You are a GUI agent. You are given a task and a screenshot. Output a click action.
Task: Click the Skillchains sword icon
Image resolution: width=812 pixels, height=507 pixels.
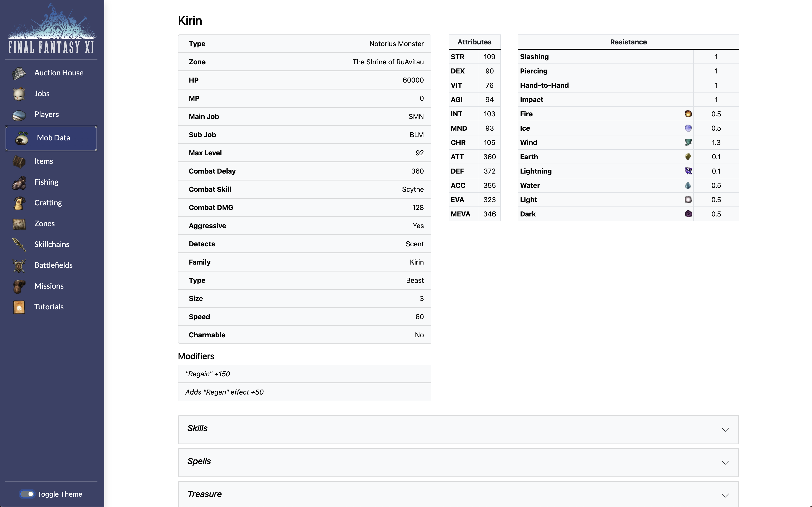[x=19, y=244]
